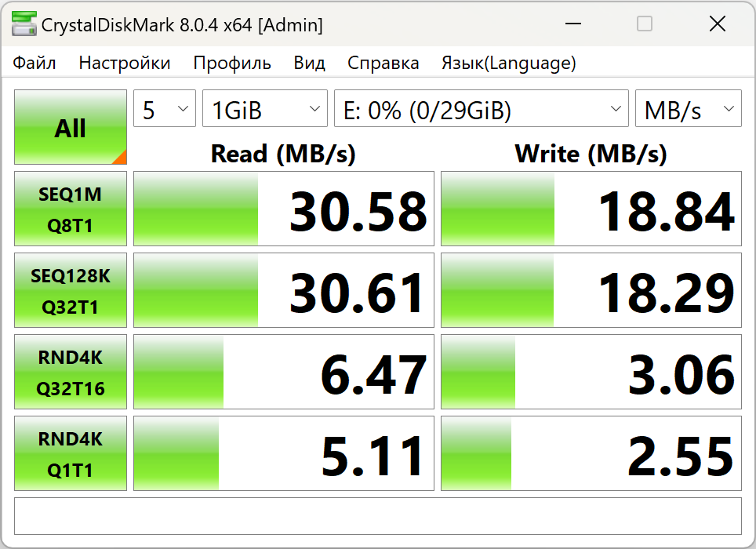This screenshot has height=549, width=756.
Task: Start the RND4K Q1T1 test
Action: tap(71, 453)
